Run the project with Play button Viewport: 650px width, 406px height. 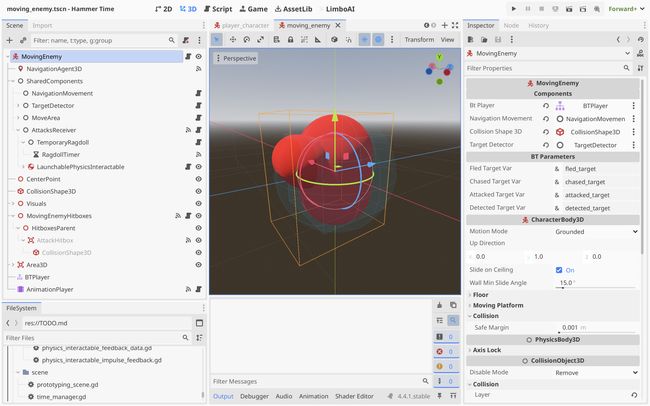point(514,9)
